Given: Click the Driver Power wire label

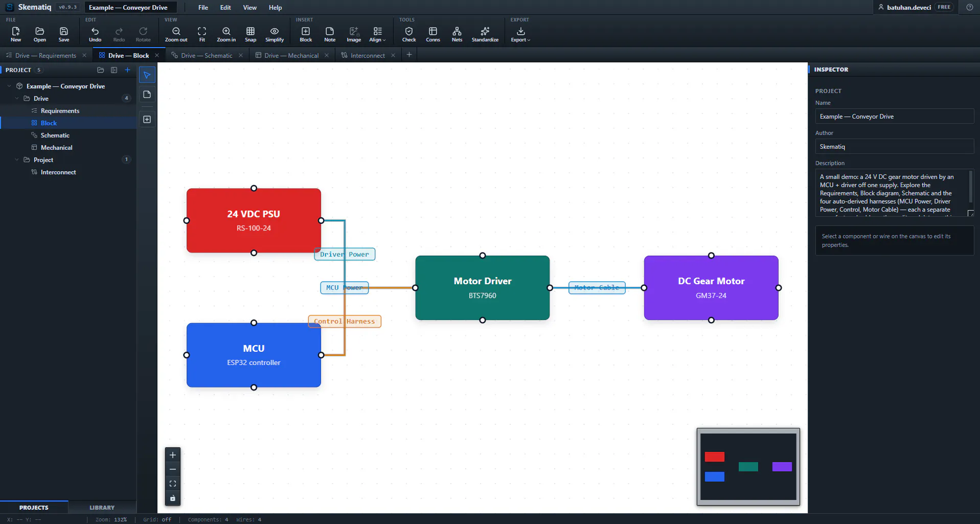Looking at the screenshot, I should 345,254.
